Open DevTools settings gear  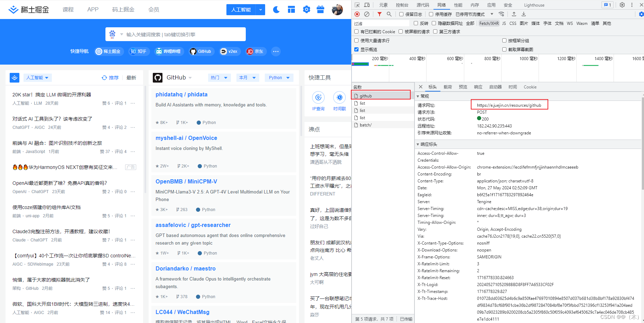[x=622, y=5]
